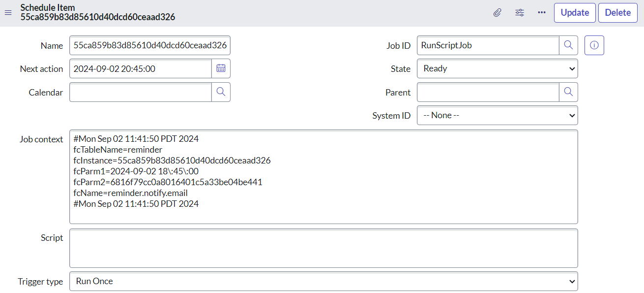The width and height of the screenshot is (644, 293).
Task: Expand the Trigger type Run Once dropdown
Action: tap(323, 281)
